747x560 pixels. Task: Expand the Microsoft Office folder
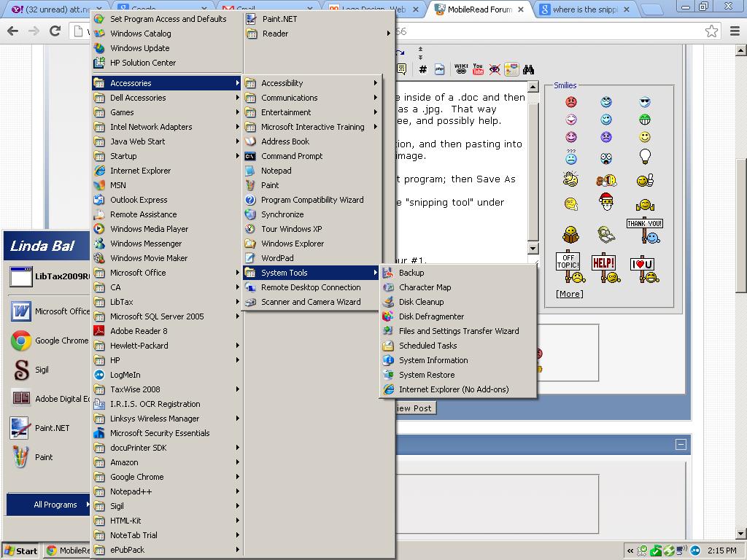pos(167,273)
